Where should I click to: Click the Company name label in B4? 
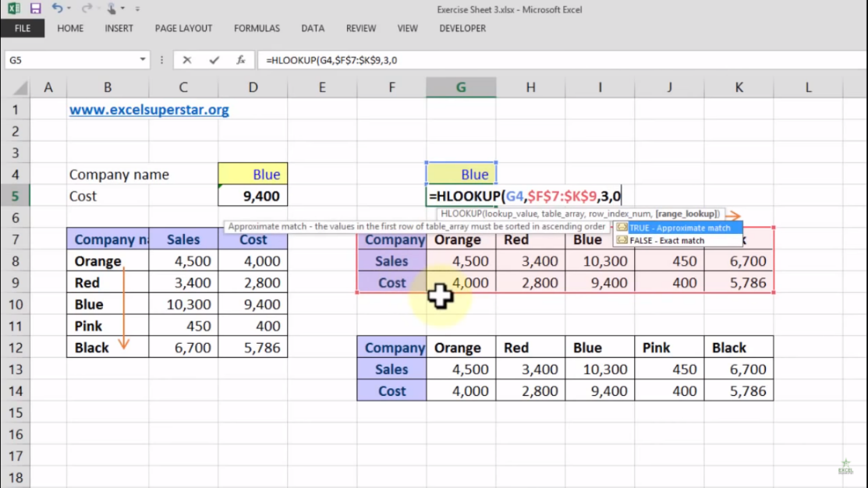(119, 175)
